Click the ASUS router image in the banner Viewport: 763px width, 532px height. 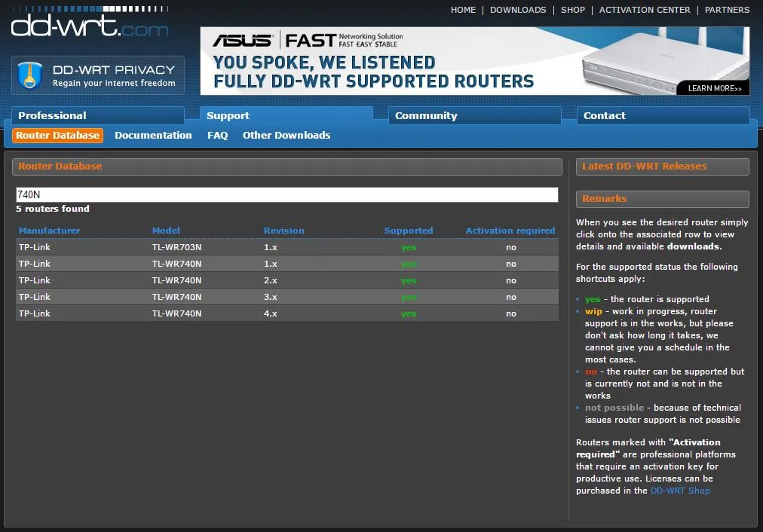(x=666, y=61)
